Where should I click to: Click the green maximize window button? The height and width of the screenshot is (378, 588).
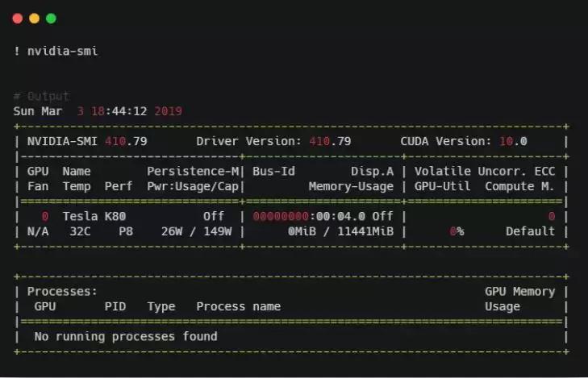(52, 18)
